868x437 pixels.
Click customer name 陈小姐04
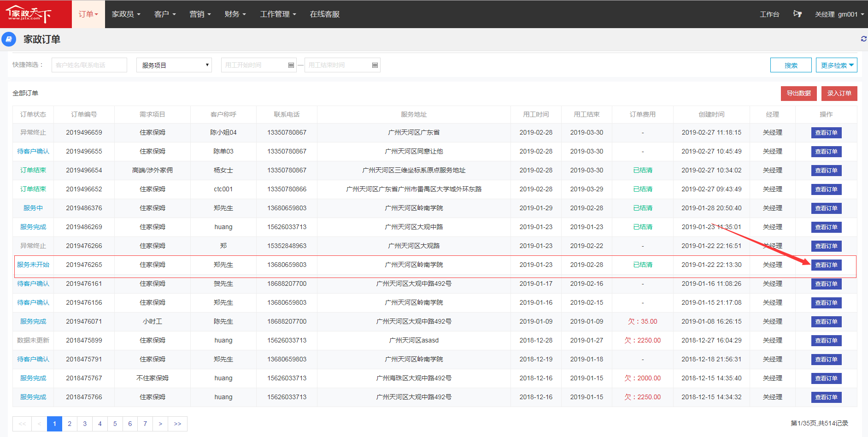[223, 132]
